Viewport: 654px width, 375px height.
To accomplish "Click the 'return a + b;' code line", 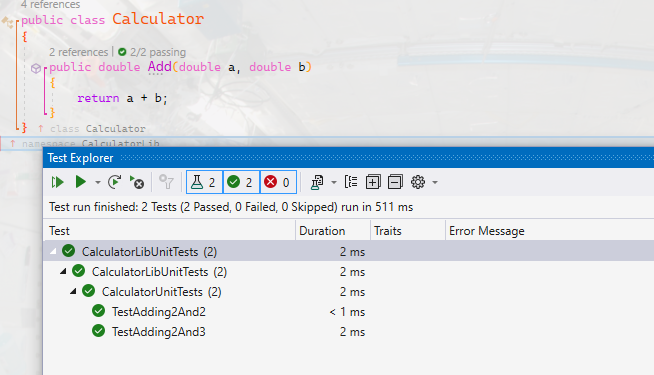I will pyautogui.click(x=122, y=98).
